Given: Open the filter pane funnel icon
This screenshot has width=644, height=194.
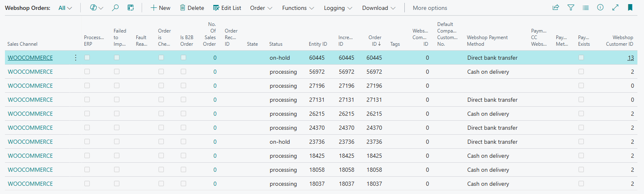Looking at the screenshot, I should pyautogui.click(x=571, y=8).
